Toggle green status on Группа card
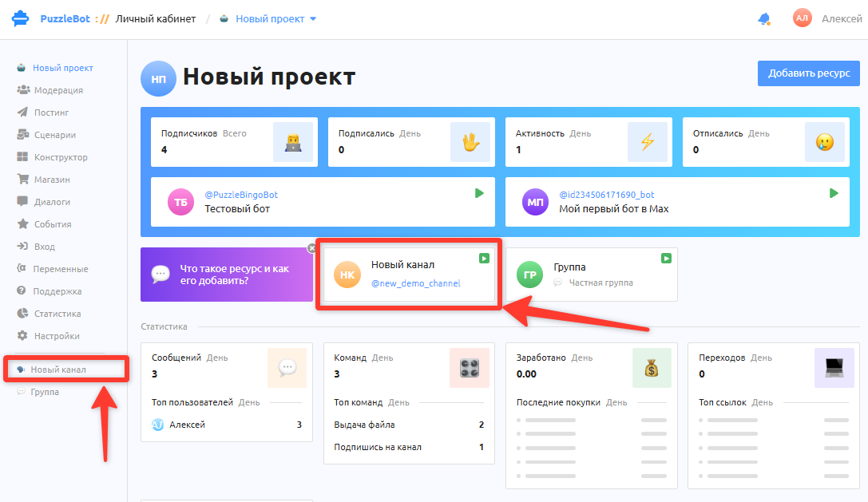Screen dimensions: 868x502 pyautogui.click(x=666, y=259)
